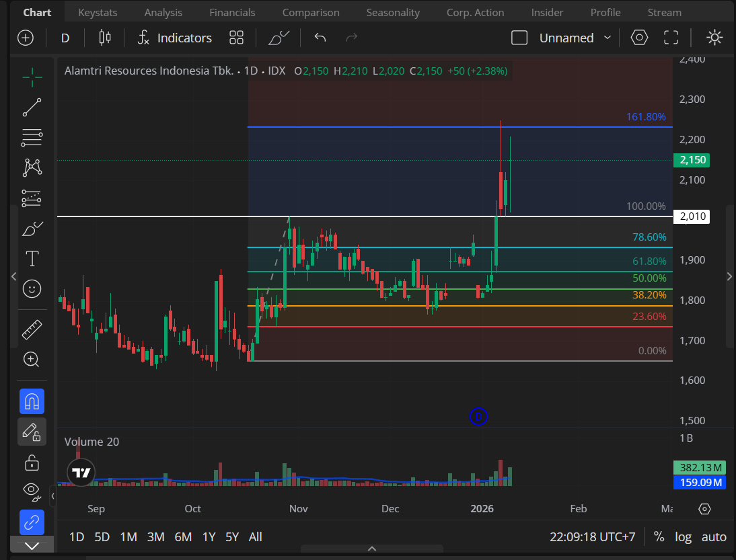Redo the chart action
Screen dimensions: 736x560
352,38
